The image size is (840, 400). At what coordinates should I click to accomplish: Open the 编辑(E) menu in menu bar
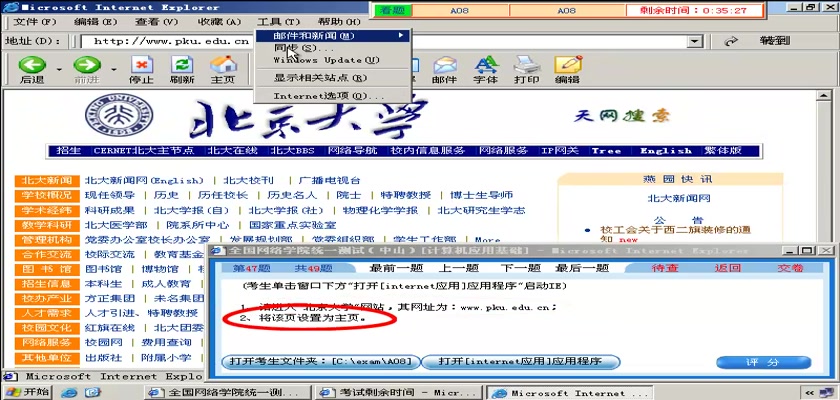pos(96,22)
